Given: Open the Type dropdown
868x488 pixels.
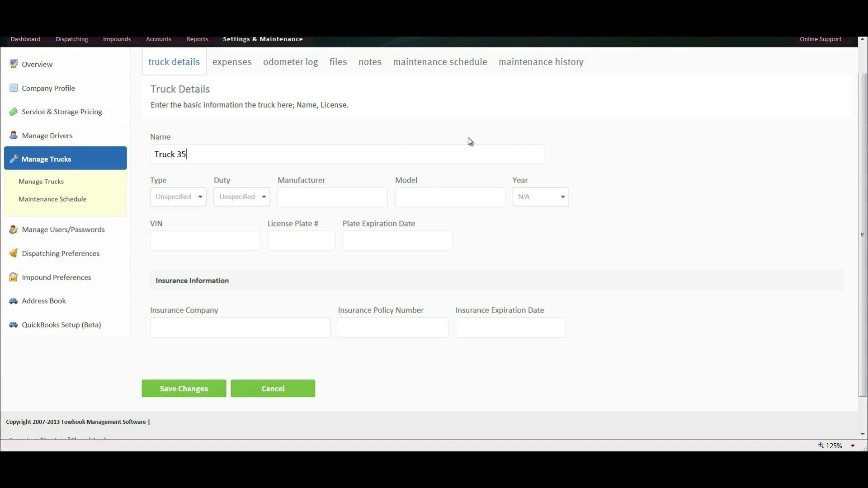Looking at the screenshot, I should [x=178, y=197].
